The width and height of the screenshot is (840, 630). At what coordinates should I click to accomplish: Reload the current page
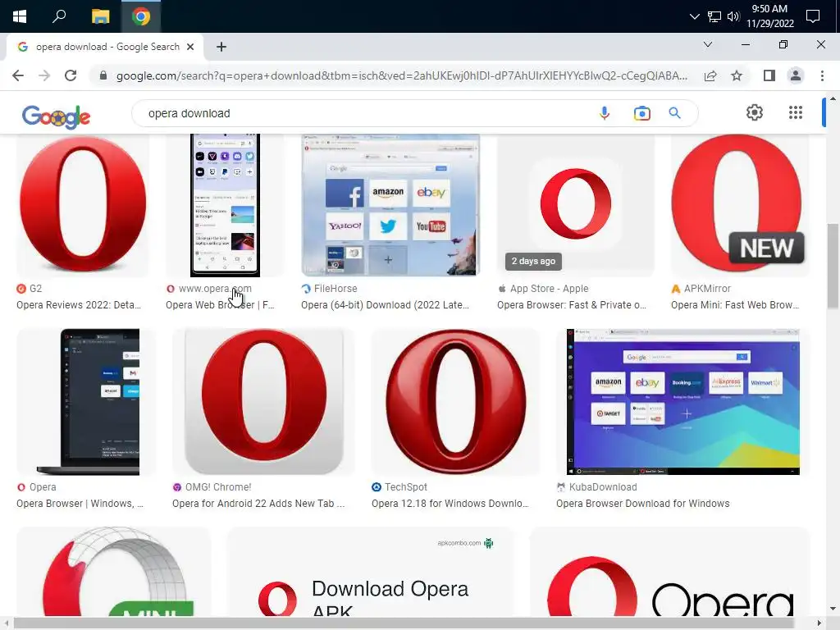coord(71,75)
